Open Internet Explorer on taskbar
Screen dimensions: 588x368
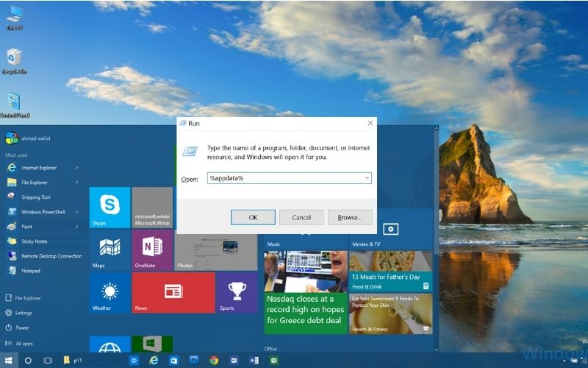click(154, 361)
